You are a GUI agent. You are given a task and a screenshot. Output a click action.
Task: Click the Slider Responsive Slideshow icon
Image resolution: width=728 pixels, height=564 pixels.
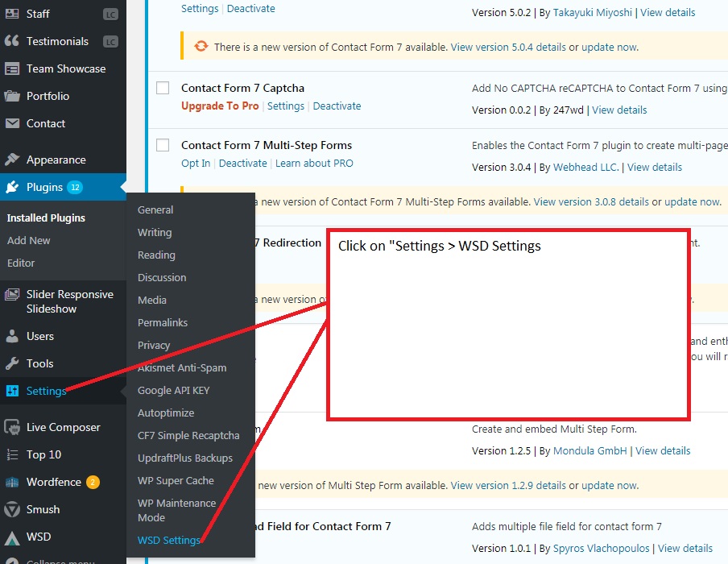[11, 295]
